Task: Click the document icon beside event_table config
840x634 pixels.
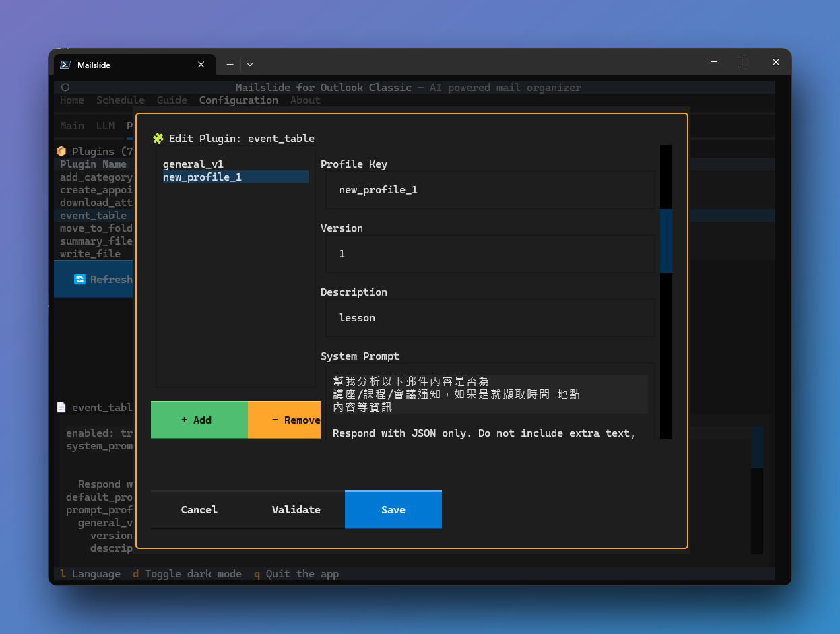Action: coord(61,407)
